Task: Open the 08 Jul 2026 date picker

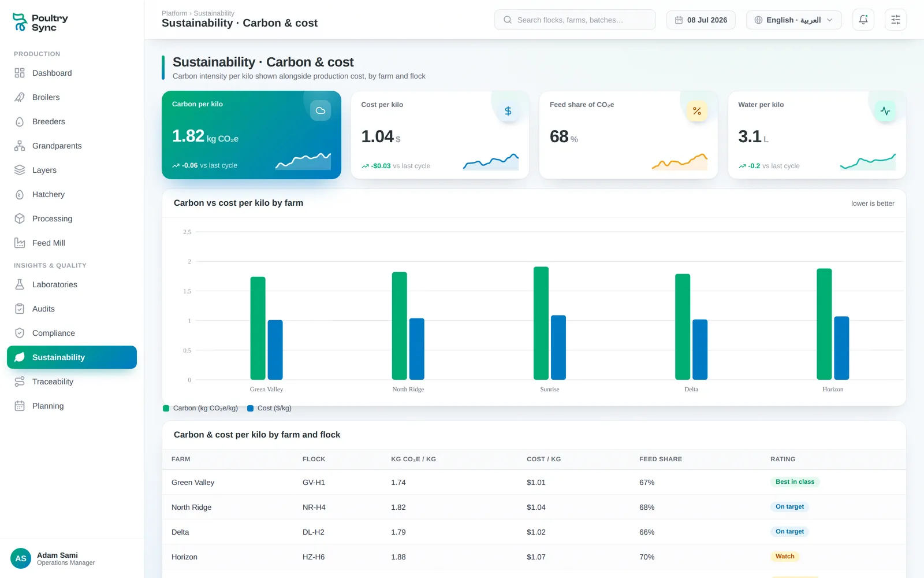Action: [x=701, y=20]
